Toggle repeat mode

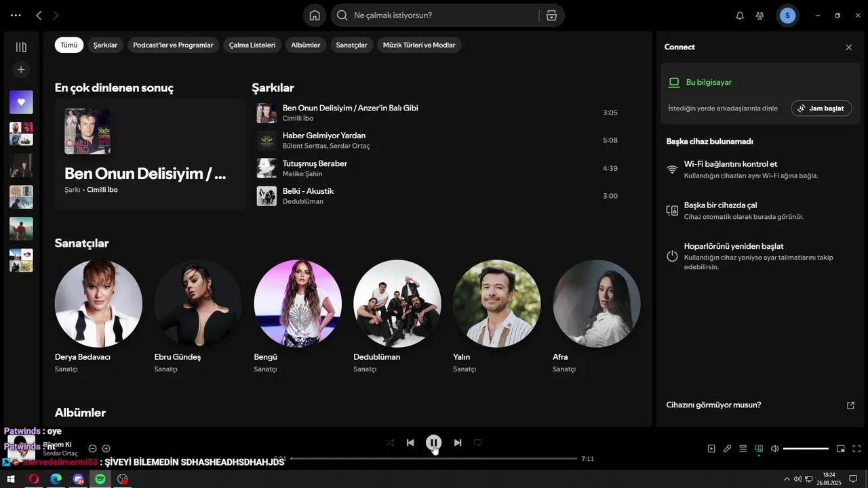click(478, 443)
